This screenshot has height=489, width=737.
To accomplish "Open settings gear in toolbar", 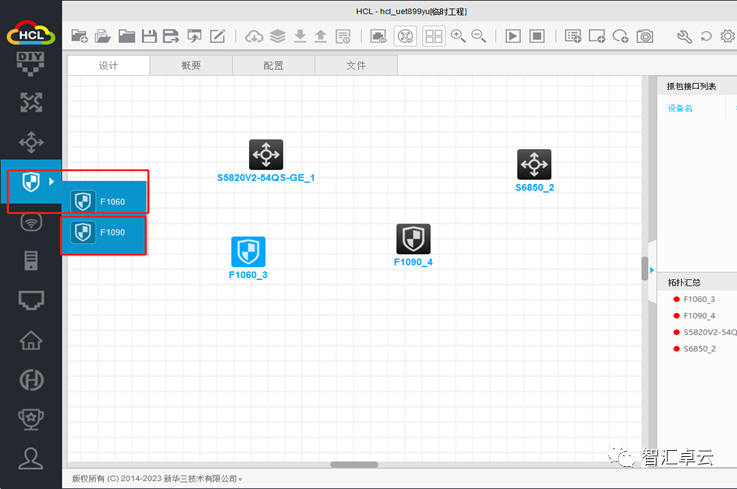I will coord(728,36).
